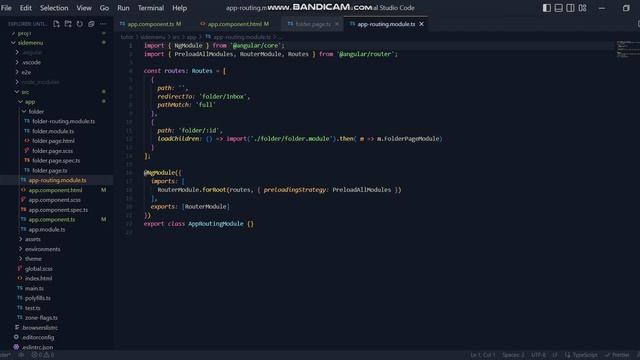
Task: Click the 'folder/Inbox' redirectTo string in code
Action: click(223, 97)
